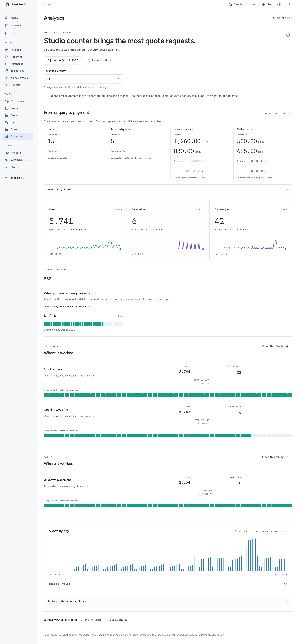
Task: Click the calendar icon in date range
Action: (x=49, y=60)
